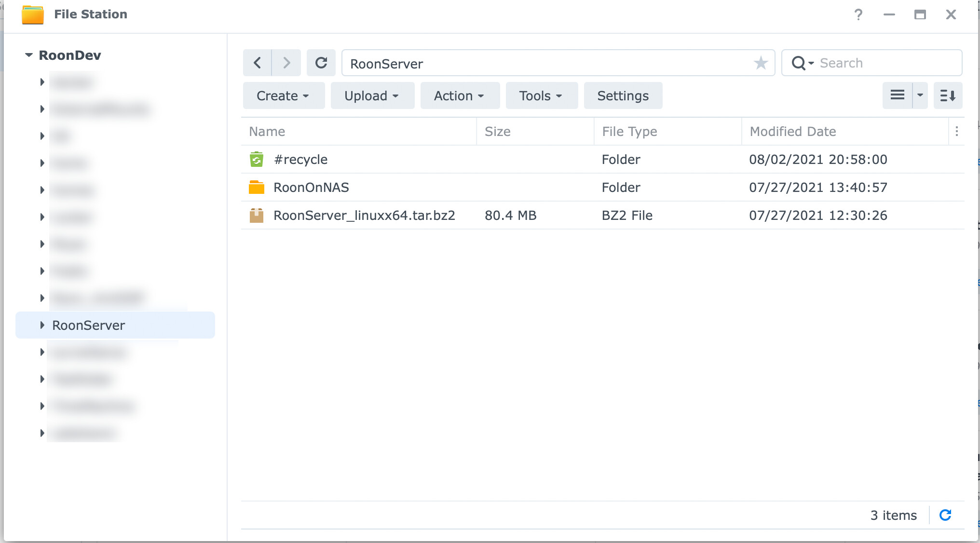Expand the last blurred folder in tree
The height and width of the screenshot is (543, 980).
coord(42,433)
